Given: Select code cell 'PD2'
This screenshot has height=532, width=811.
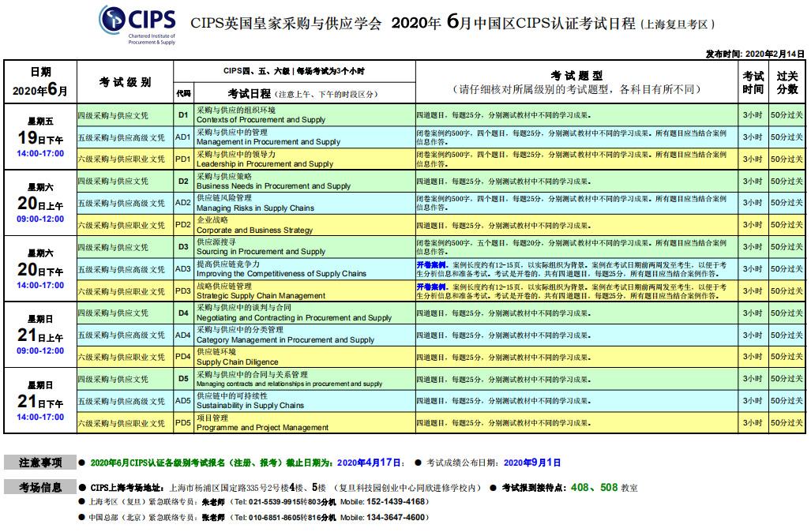Looking at the screenshot, I should coord(183,225).
